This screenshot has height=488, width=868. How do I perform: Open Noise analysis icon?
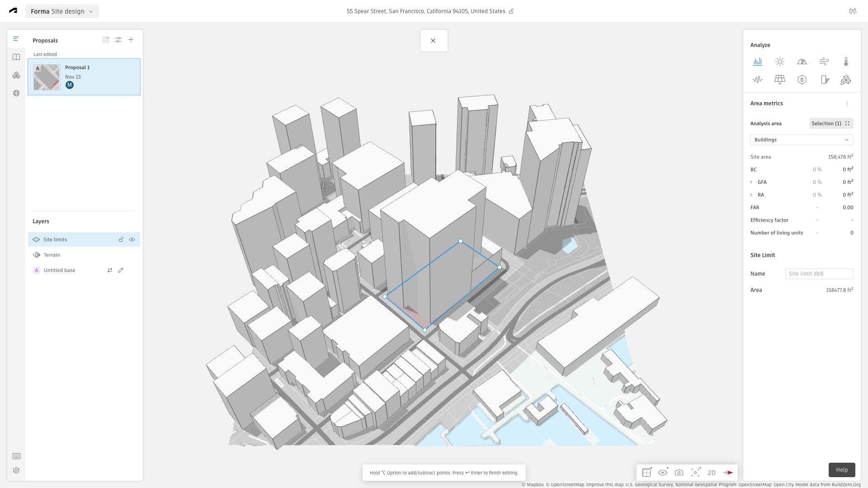pos(757,80)
